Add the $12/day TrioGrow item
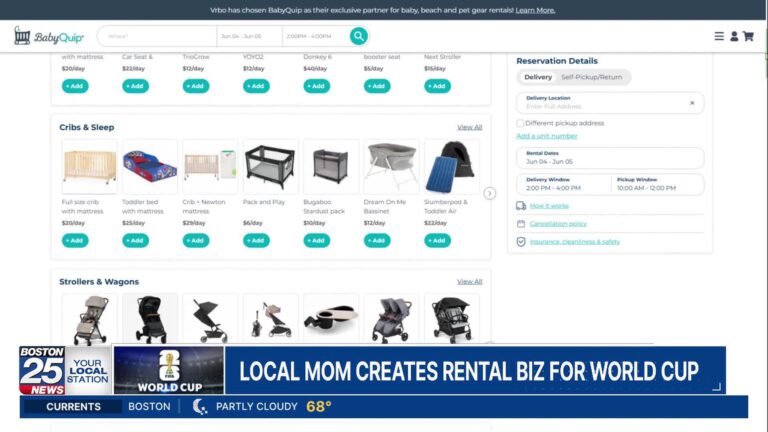768x432 pixels. tap(195, 86)
